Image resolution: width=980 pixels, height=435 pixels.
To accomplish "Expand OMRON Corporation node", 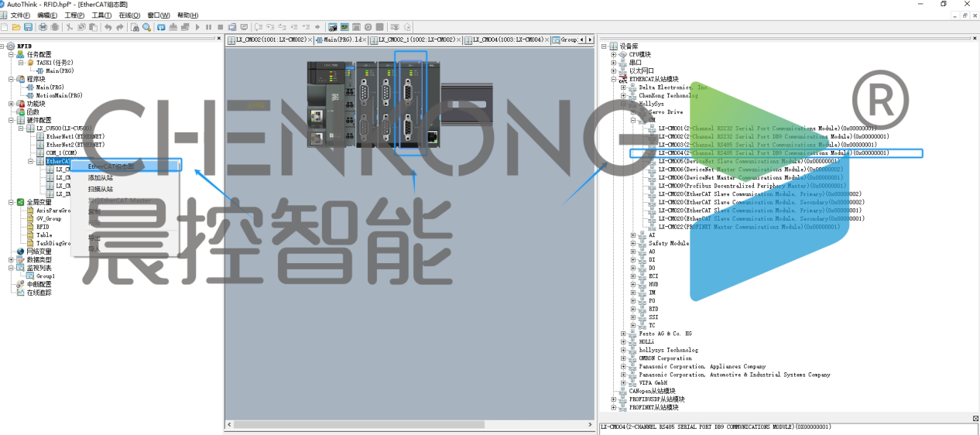I will (x=624, y=358).
